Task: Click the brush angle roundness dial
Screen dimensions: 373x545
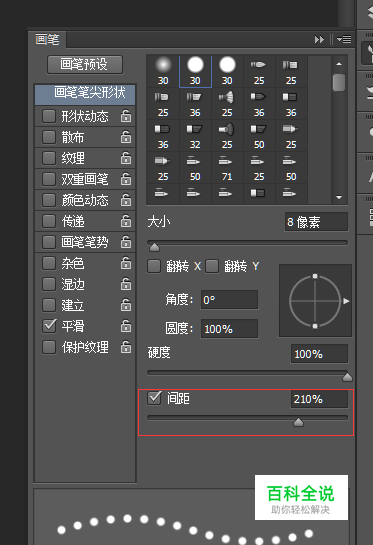Action: click(x=315, y=301)
